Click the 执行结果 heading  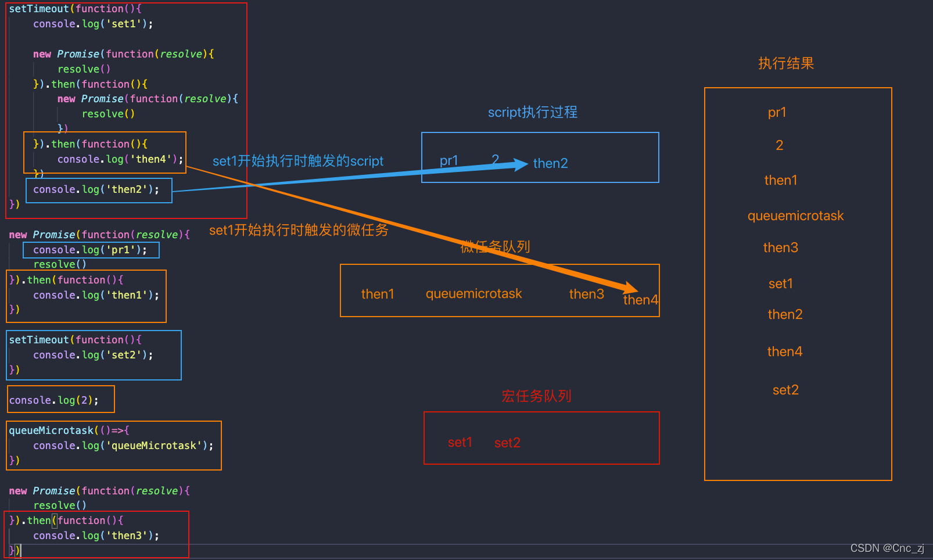coord(786,63)
